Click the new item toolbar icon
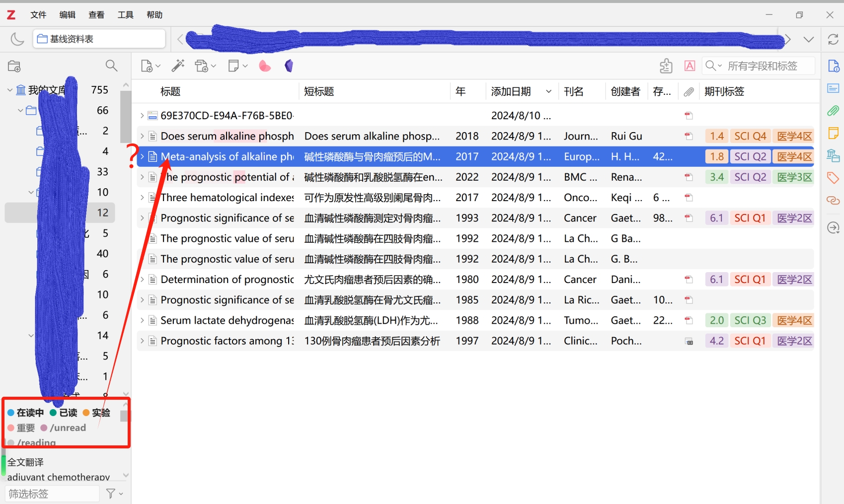 [x=150, y=66]
